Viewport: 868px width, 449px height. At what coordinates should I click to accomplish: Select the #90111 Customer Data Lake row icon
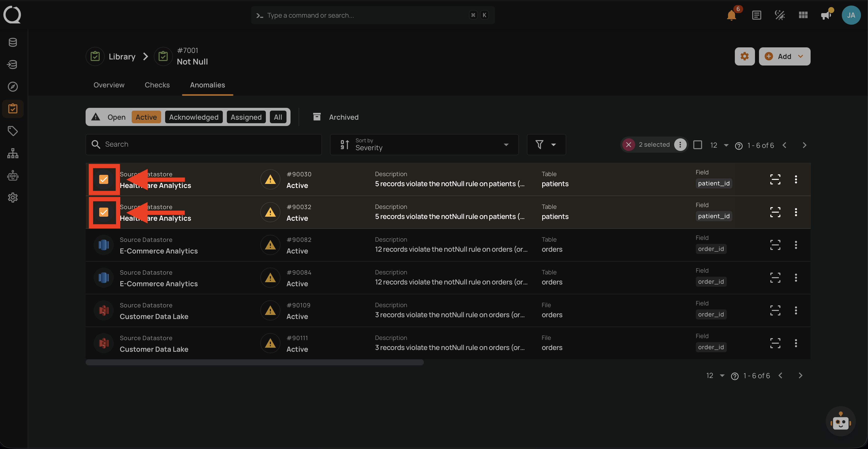[x=104, y=343]
